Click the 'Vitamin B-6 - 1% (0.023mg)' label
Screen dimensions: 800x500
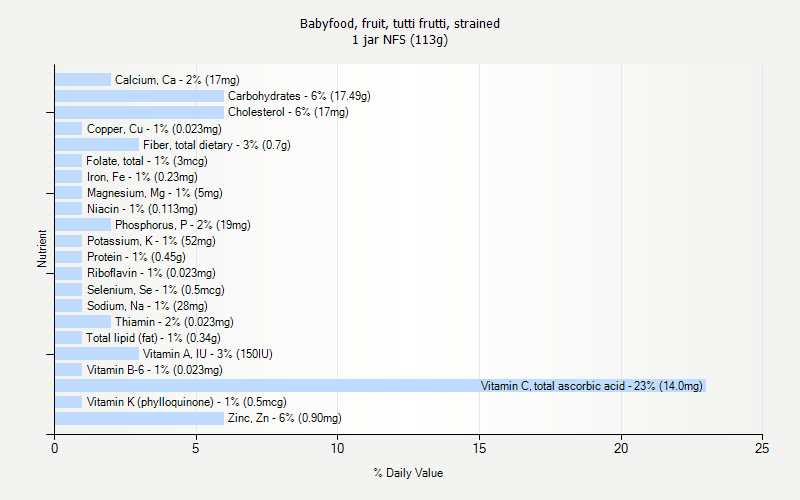155,370
